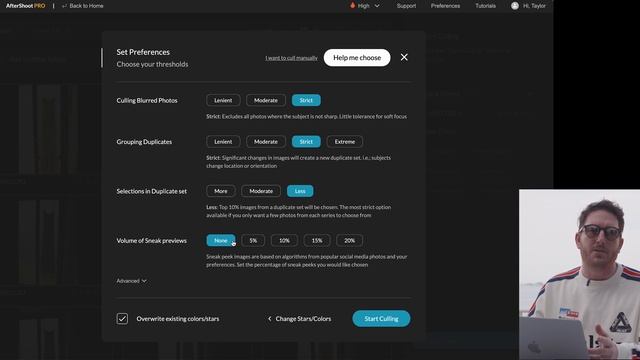Open Tutorials in top bar
Viewport: 640px width, 360px height.
click(485, 6)
